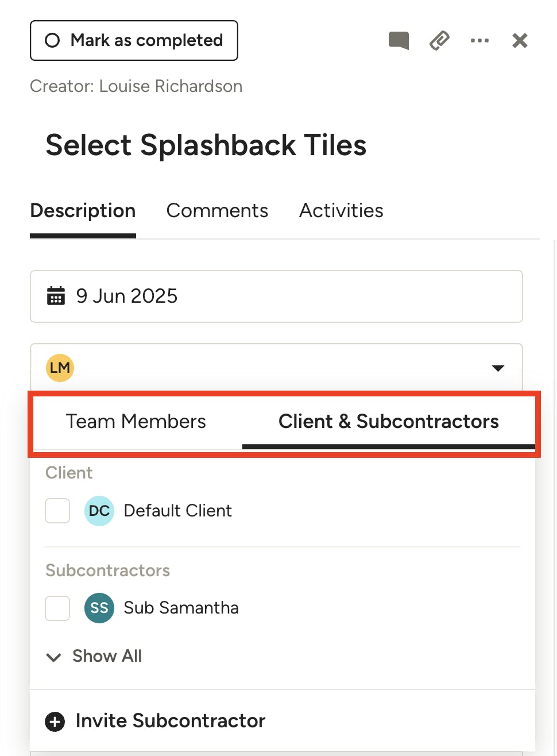This screenshot has width=557, height=756.
Task: Click the paperclip attachment icon
Action: [439, 41]
